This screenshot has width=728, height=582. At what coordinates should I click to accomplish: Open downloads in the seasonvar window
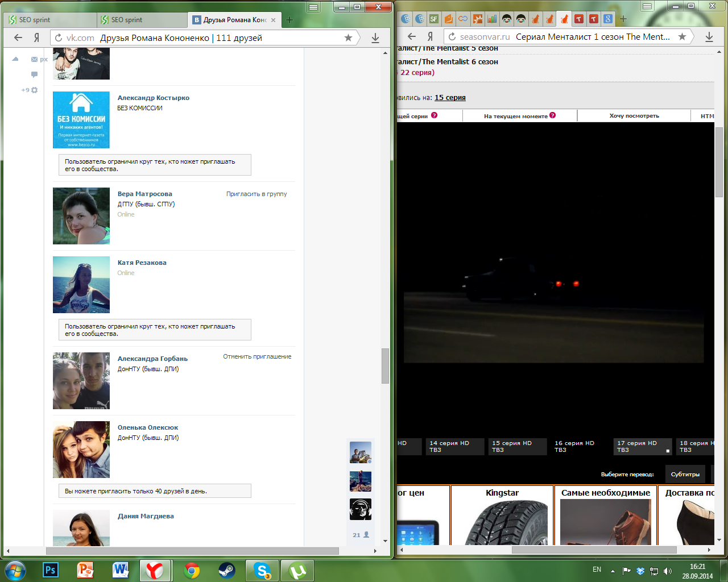coord(709,36)
